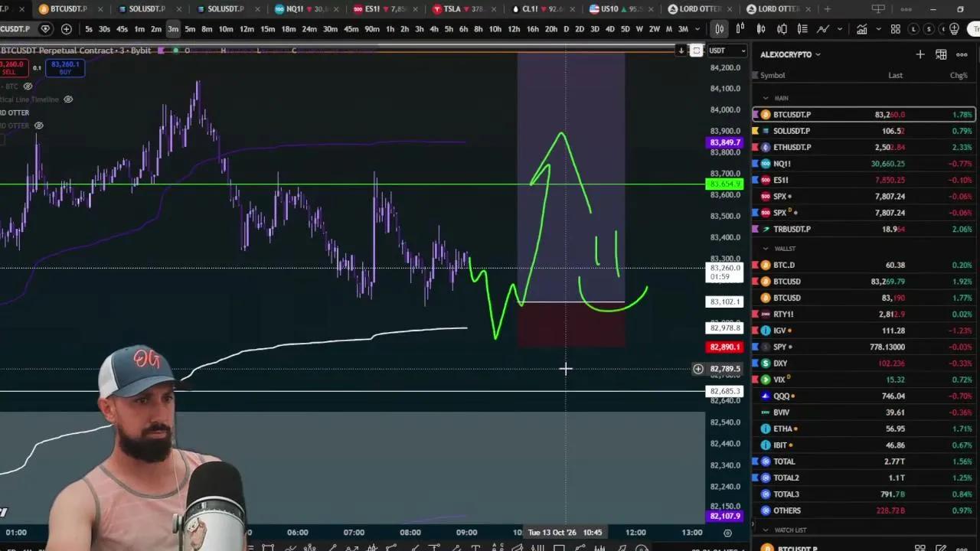This screenshot has height=551, width=980.
Task: Click the plus icon at crosshair price 82,789.5
Action: [x=698, y=369]
